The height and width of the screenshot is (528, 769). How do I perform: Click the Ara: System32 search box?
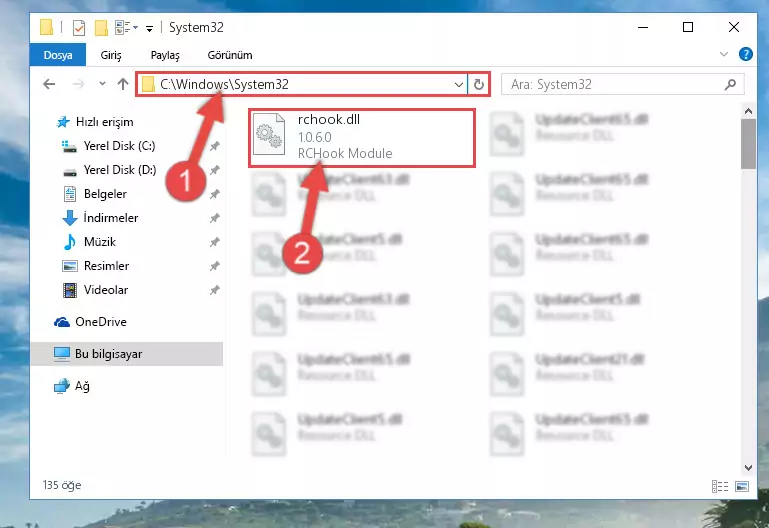pos(622,85)
